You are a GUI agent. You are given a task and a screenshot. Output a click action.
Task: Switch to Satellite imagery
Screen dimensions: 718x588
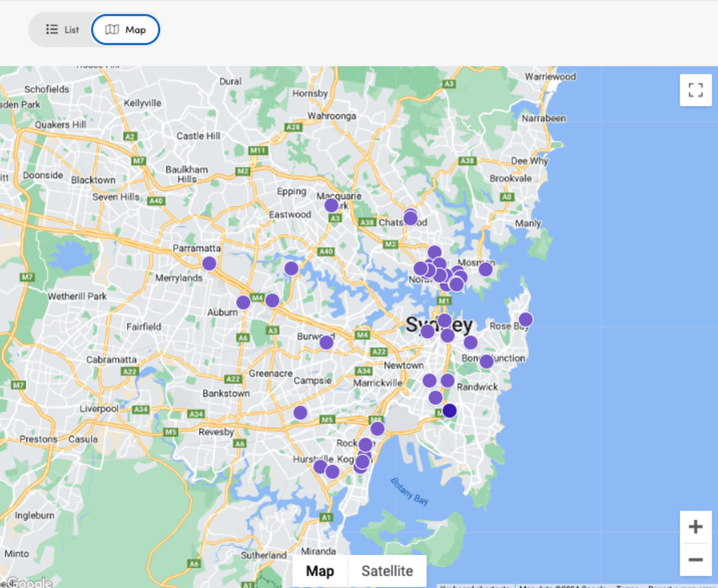[x=387, y=571]
